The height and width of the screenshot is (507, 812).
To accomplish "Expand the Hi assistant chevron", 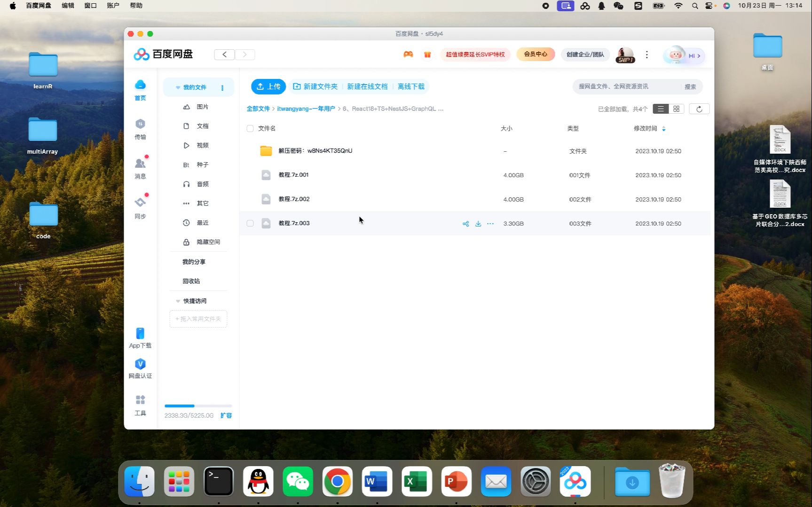I will click(x=699, y=56).
